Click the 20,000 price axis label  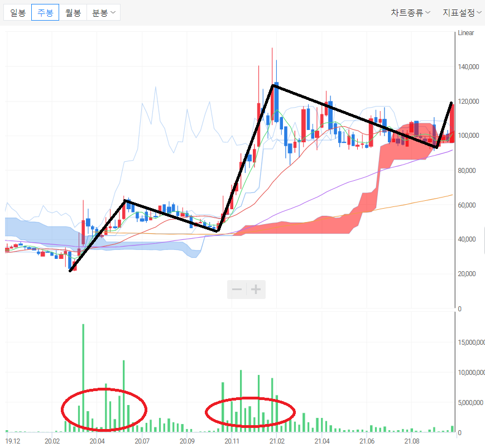(467, 273)
